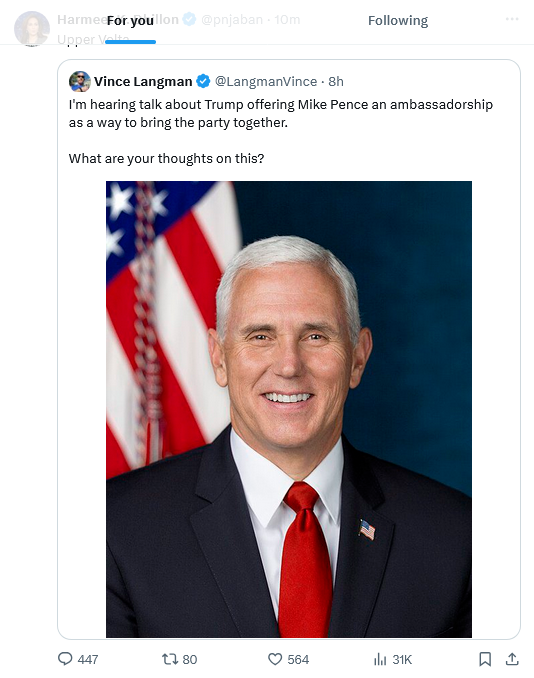Share the post using the upload arrow icon

512,659
